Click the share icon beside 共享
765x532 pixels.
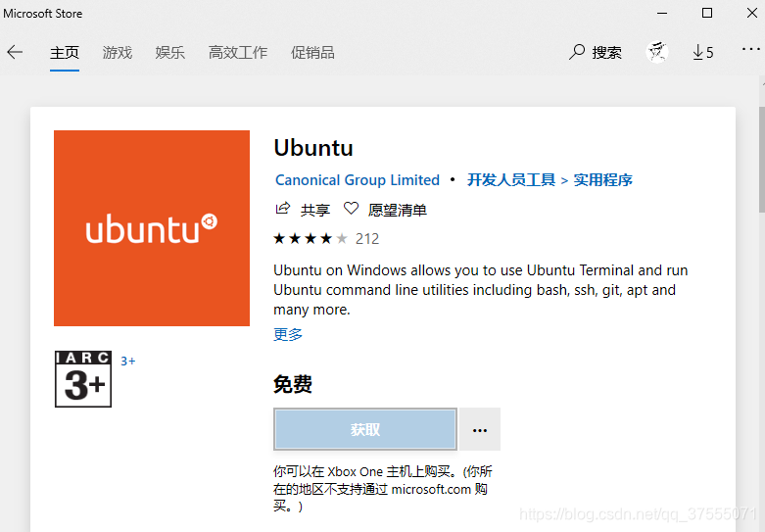coord(283,209)
